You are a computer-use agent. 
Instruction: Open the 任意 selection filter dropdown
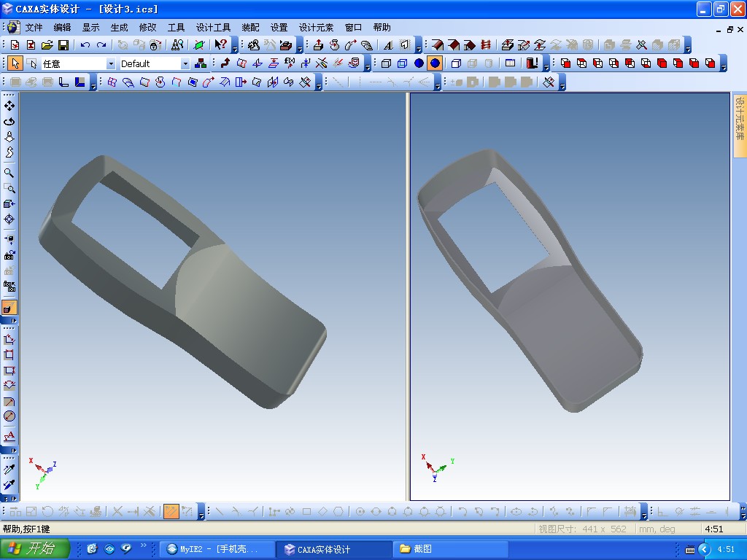pyautogui.click(x=111, y=64)
